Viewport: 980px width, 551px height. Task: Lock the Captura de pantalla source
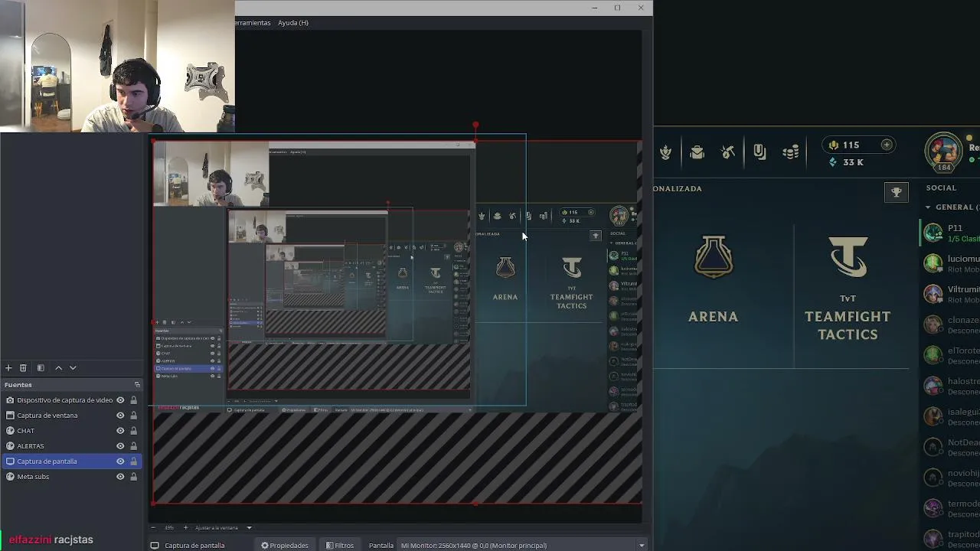click(x=133, y=461)
